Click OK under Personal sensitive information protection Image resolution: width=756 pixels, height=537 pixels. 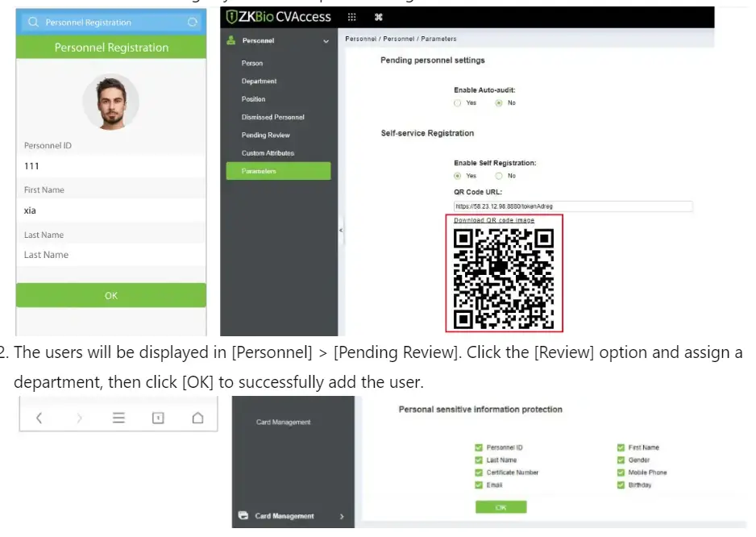501,507
